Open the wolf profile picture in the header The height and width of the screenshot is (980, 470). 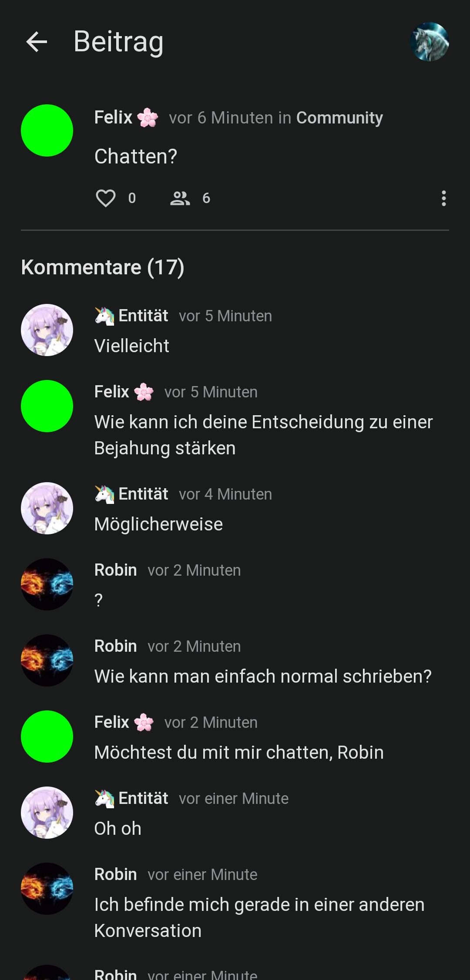tap(429, 42)
